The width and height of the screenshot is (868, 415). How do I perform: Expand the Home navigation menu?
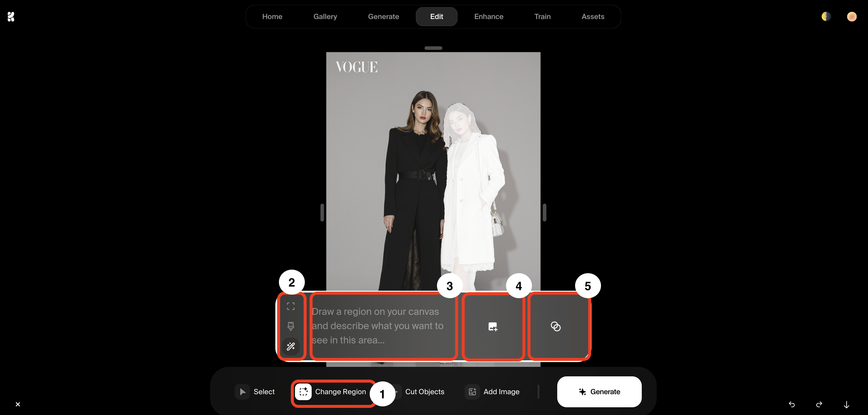(272, 17)
